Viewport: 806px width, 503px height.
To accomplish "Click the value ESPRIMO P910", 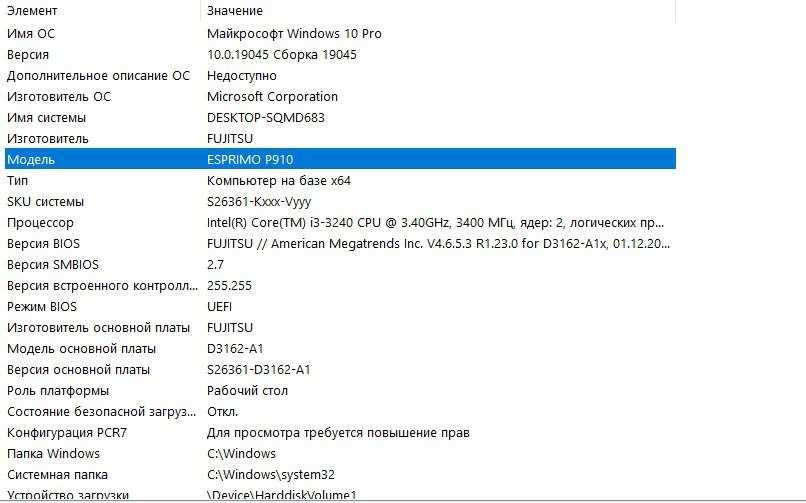I will click(x=250, y=160).
